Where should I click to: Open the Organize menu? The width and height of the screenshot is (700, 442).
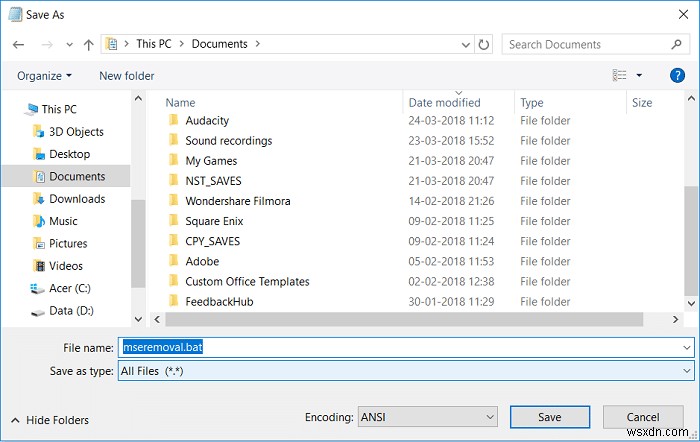[44, 76]
